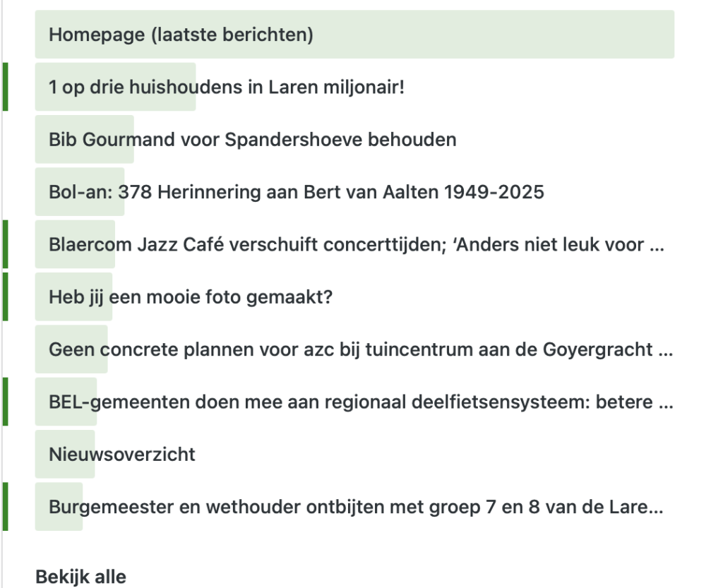Viewport: 723px width, 588px height.
Task: Open '1 op drie huishoudens in Laren miljonair!'
Action: click(226, 88)
